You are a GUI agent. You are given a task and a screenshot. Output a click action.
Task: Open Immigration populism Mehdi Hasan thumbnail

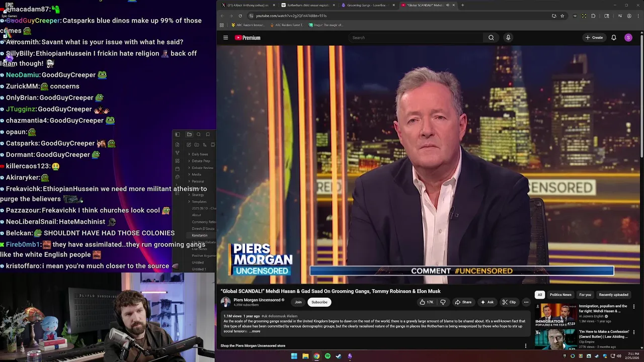click(555, 315)
